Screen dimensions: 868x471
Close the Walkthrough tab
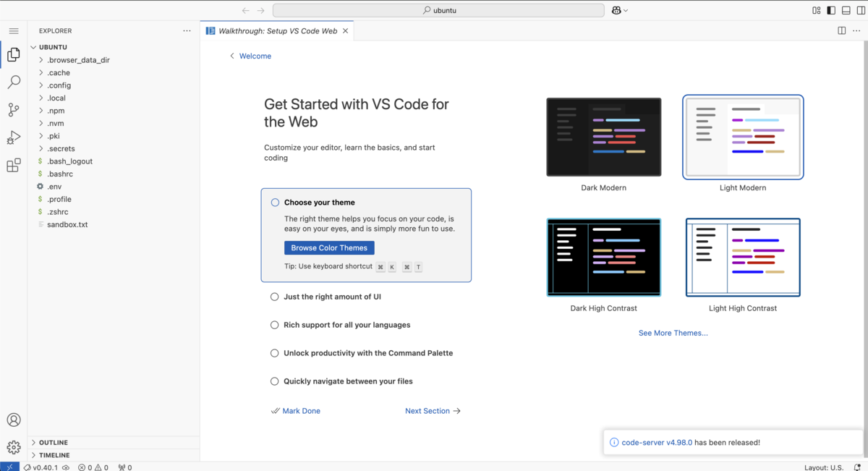(346, 31)
